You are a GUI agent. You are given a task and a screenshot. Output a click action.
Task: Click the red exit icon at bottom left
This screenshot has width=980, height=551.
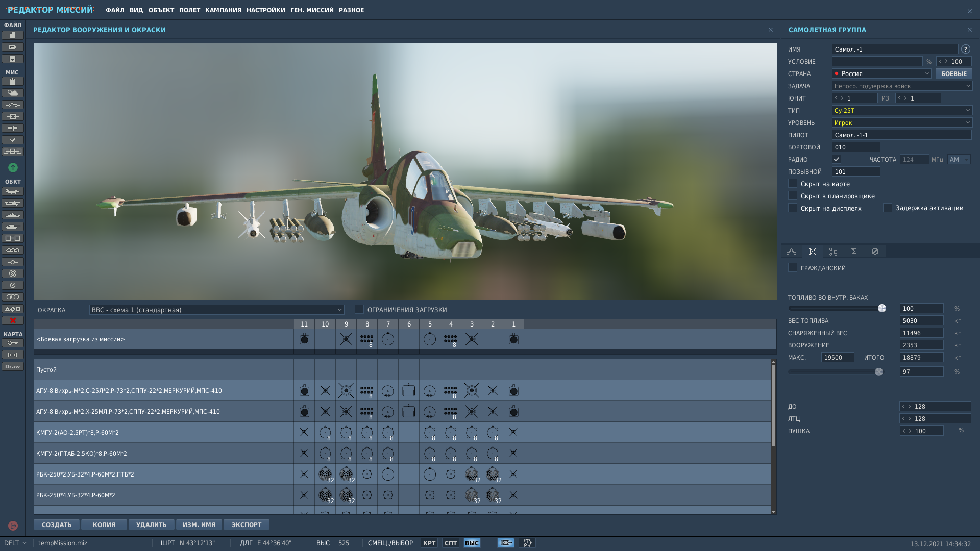13,525
